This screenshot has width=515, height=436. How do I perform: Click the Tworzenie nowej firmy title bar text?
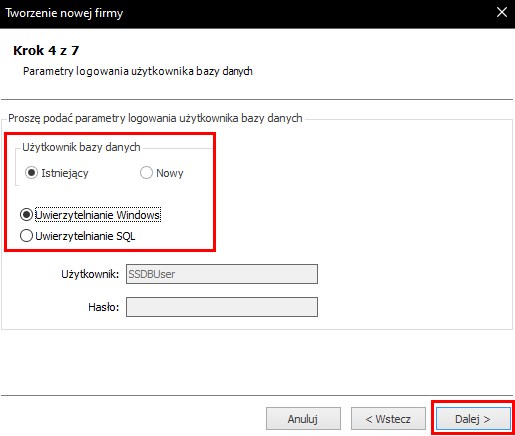click(x=64, y=13)
